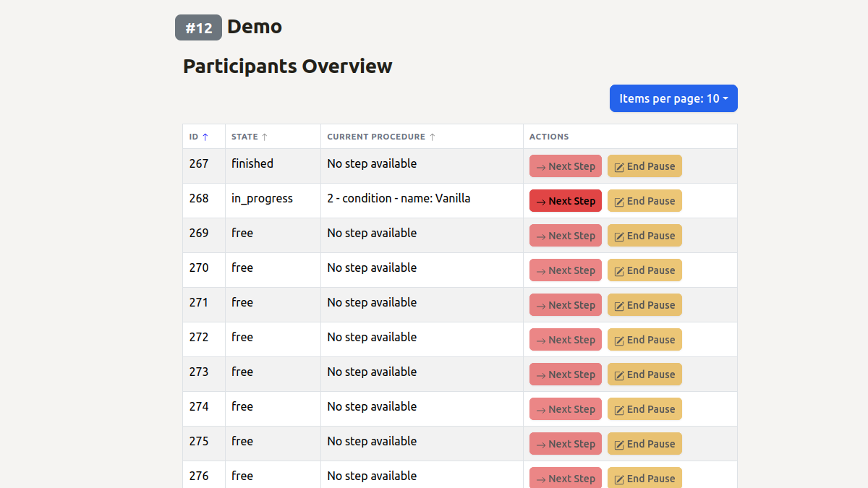
Task: Click 'free' state of participant 272
Action: pyautogui.click(x=242, y=337)
